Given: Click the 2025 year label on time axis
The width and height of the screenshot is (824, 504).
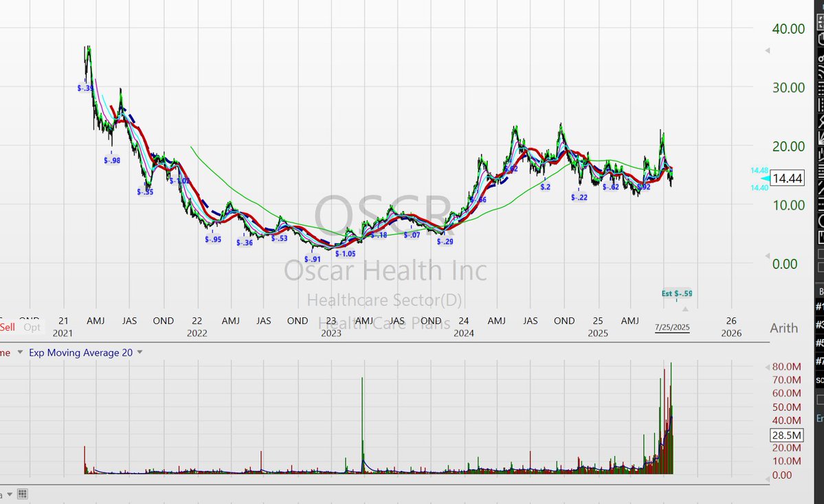Looking at the screenshot, I should tap(598, 334).
